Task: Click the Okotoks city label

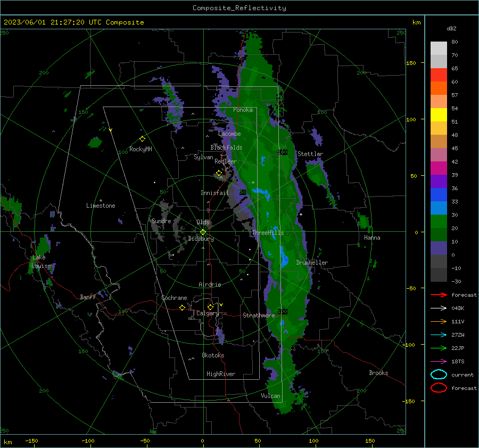Action: pos(213,355)
